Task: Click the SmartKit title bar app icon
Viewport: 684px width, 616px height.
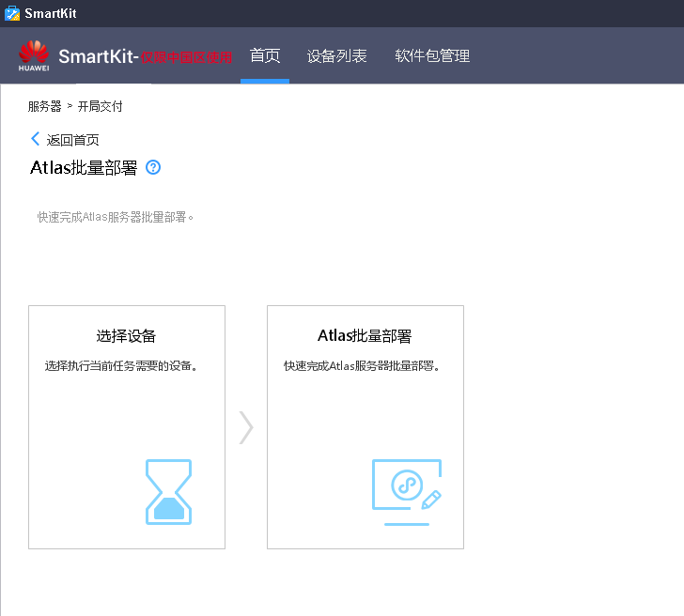Action: (x=12, y=13)
